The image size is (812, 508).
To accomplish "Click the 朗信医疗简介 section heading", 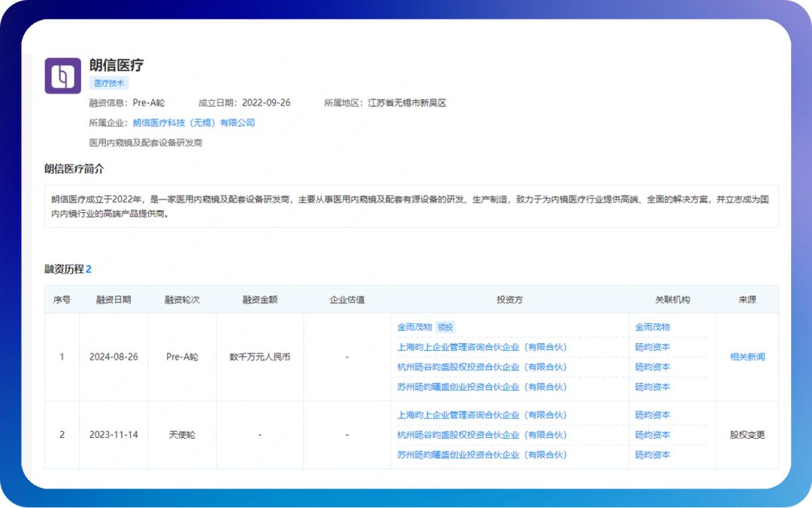I will [74, 169].
